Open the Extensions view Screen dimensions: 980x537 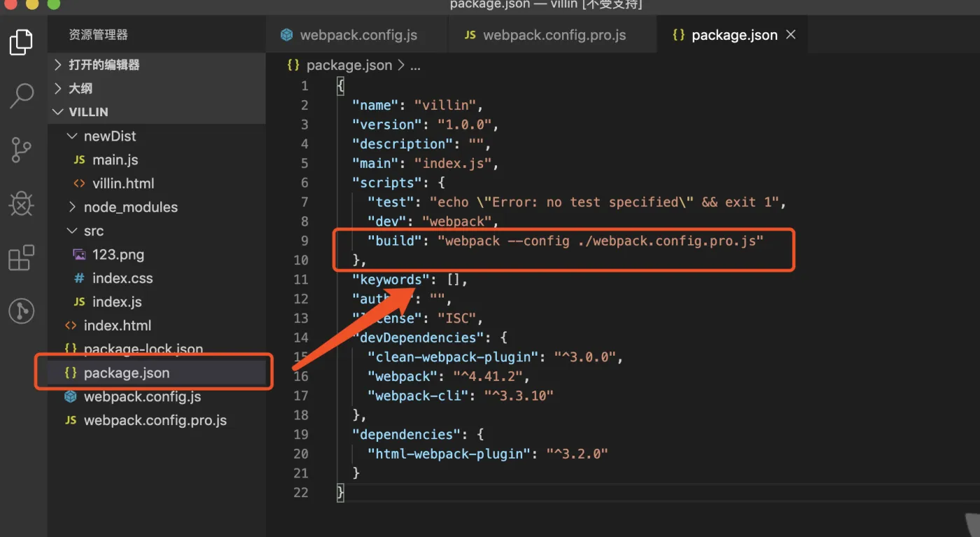(21, 258)
